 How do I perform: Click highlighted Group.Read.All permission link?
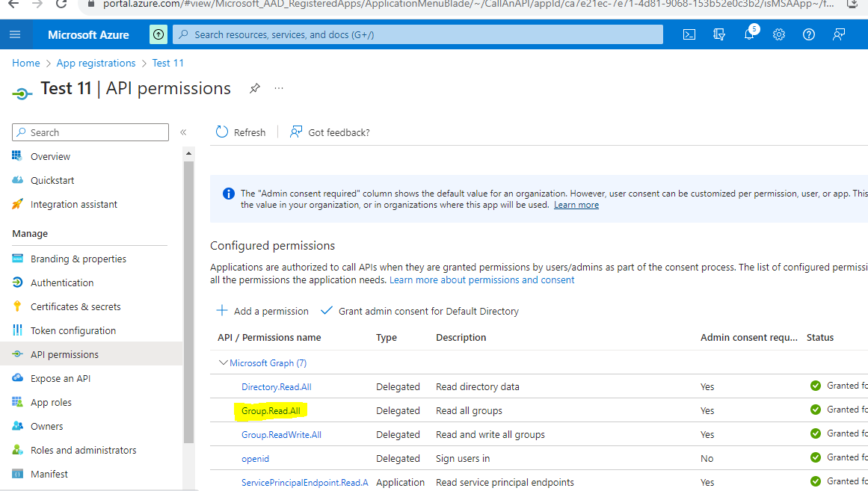tap(271, 411)
